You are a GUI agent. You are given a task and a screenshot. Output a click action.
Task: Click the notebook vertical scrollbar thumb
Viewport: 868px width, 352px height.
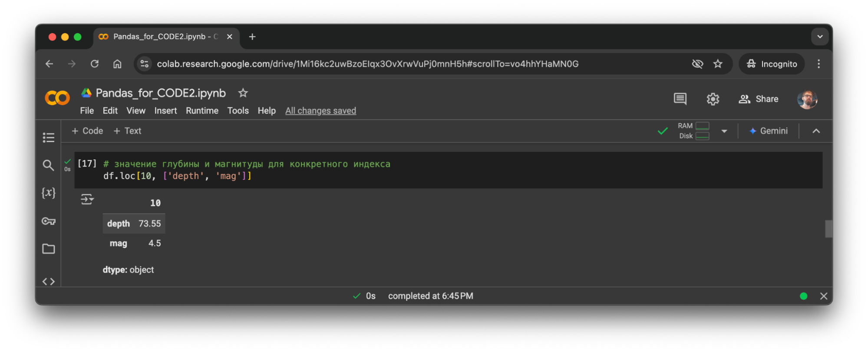pos(828,229)
